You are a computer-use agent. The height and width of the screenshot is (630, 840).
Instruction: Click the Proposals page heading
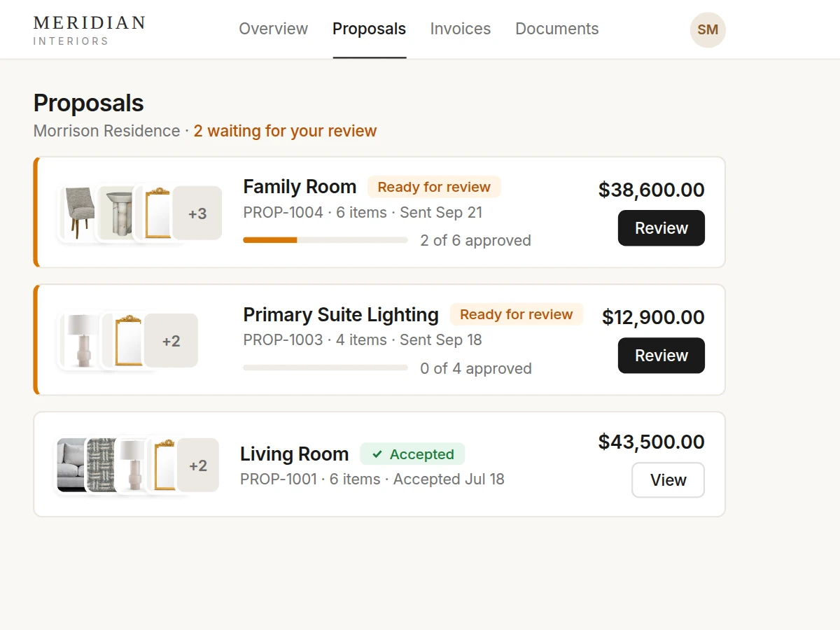coord(88,103)
